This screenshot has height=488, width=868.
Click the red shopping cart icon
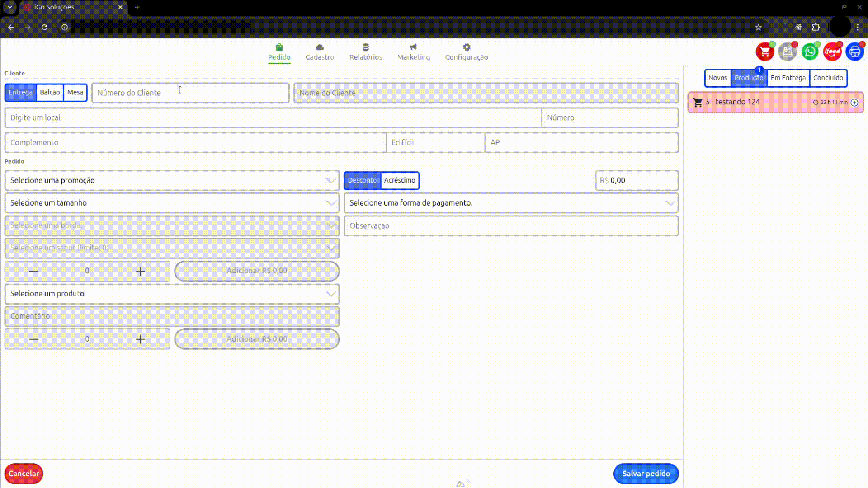[x=765, y=52]
